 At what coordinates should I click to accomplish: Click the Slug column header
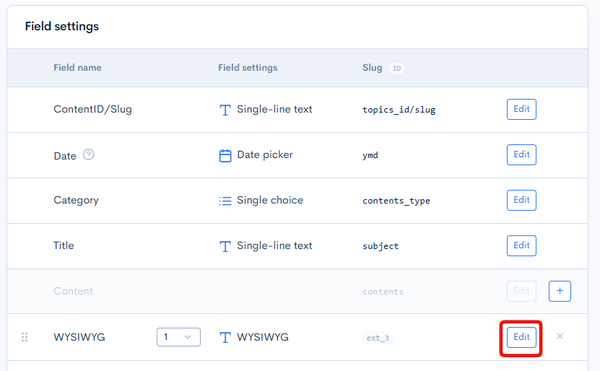372,68
